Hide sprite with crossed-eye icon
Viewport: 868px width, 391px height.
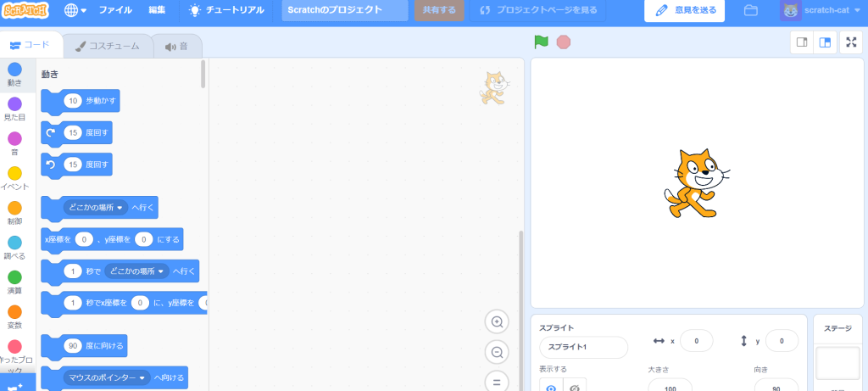coord(575,387)
